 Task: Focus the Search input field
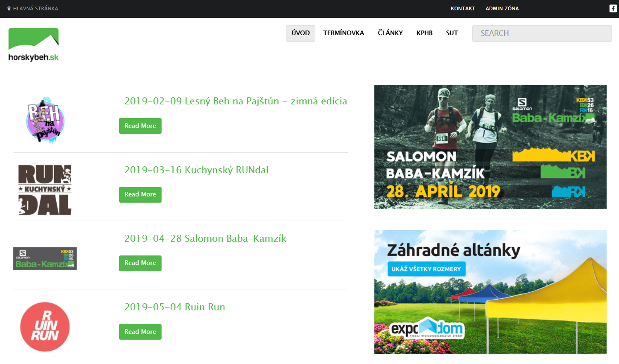[542, 33]
